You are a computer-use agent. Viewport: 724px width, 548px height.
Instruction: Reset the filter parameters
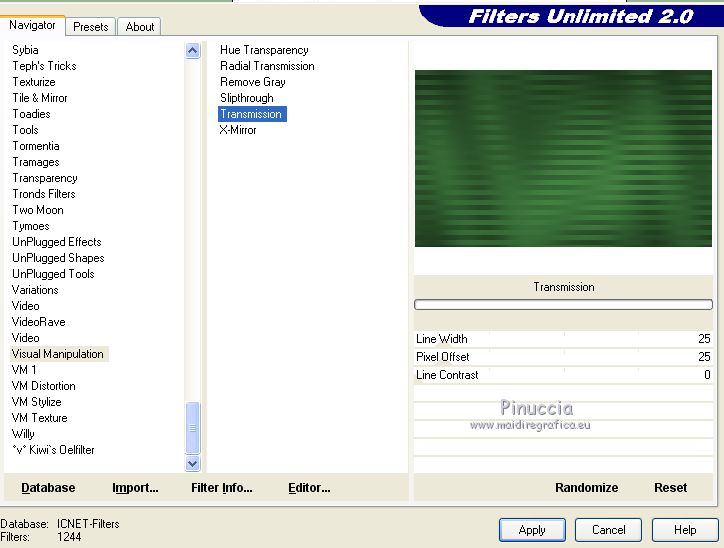pyautogui.click(x=670, y=488)
